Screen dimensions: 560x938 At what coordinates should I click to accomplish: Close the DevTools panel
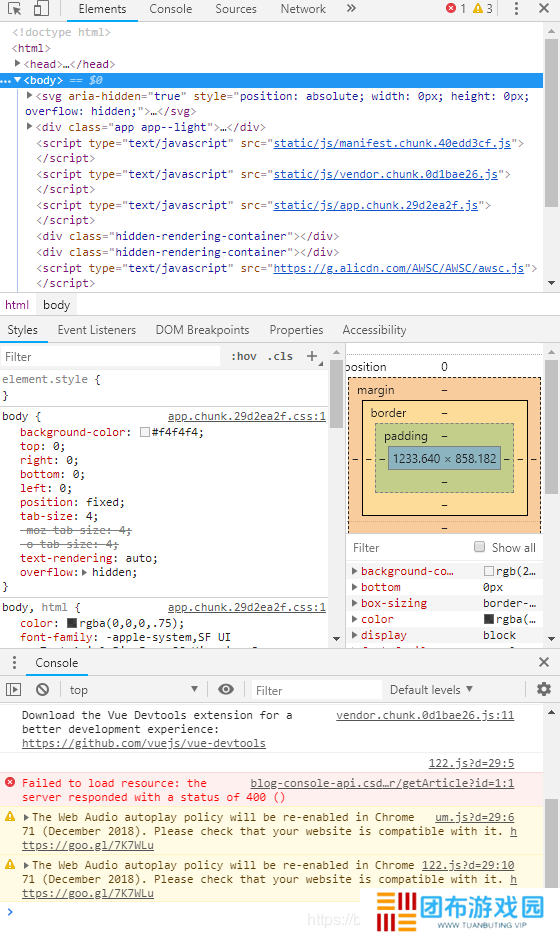click(x=544, y=8)
